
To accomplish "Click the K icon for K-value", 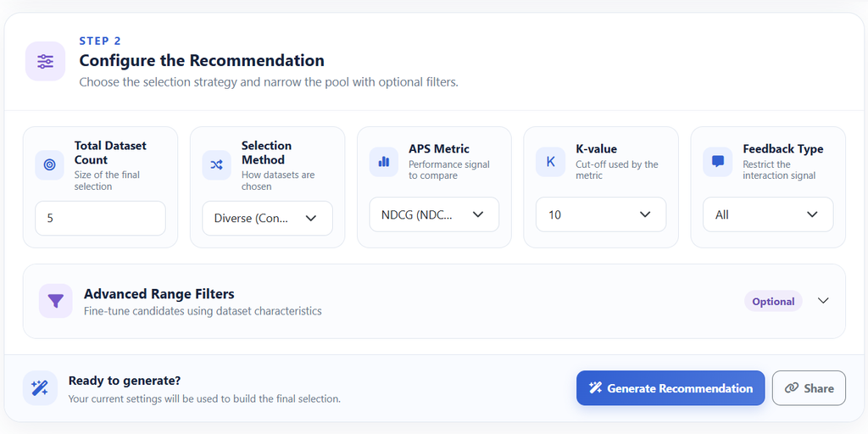I will point(550,162).
